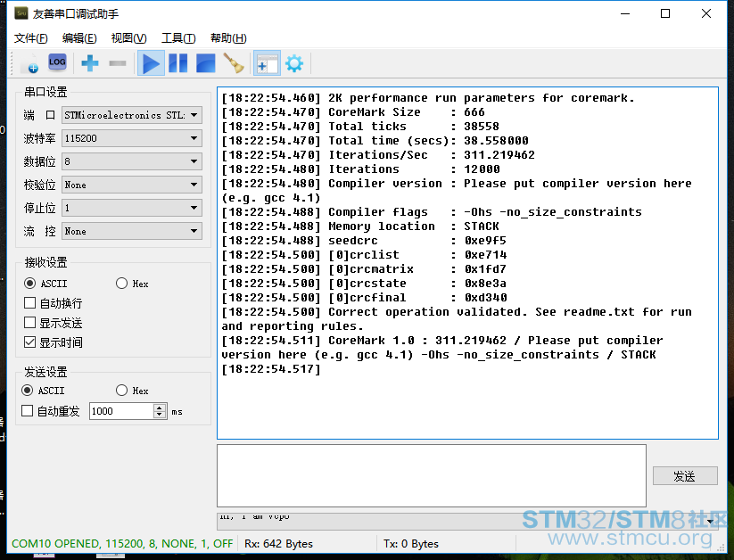
Task: Select Hex under 接收设置
Action: (x=121, y=284)
